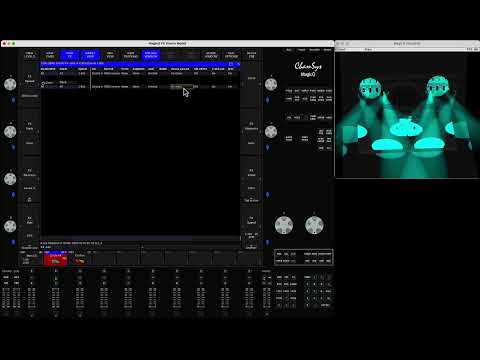Click the right large encoder wheel under the ChamSys logo
Screen dimensions: 480x360
point(314,225)
